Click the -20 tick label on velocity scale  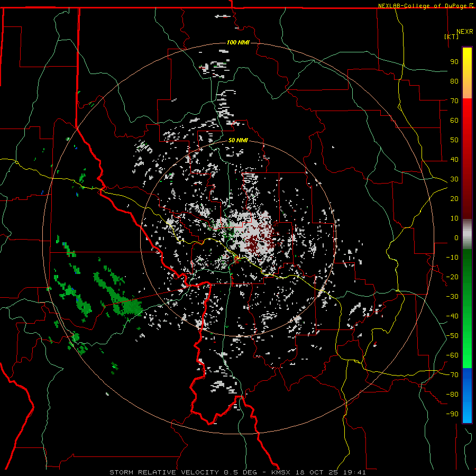point(452,277)
